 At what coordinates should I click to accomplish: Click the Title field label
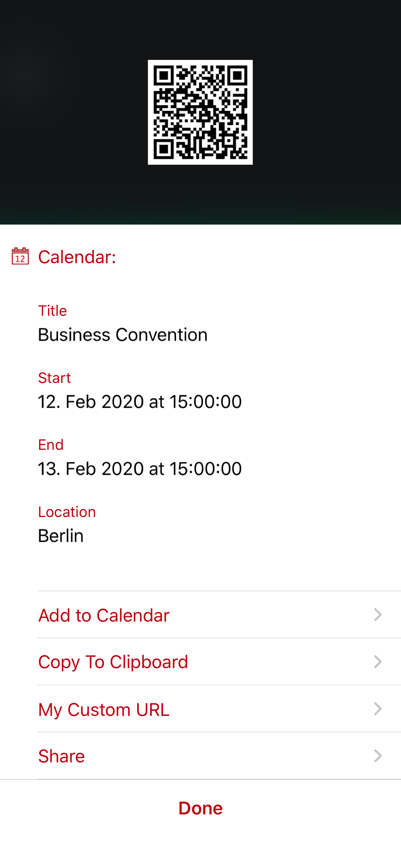point(53,311)
